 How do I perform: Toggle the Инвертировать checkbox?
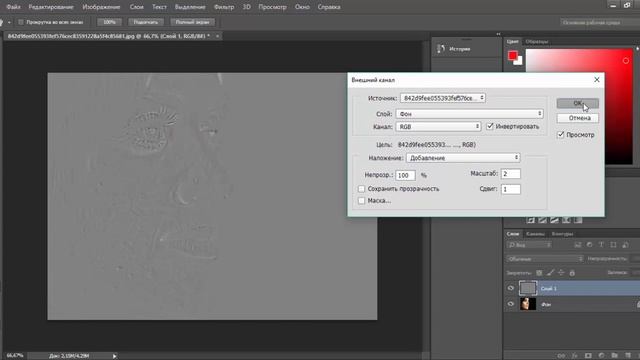[x=490, y=127]
